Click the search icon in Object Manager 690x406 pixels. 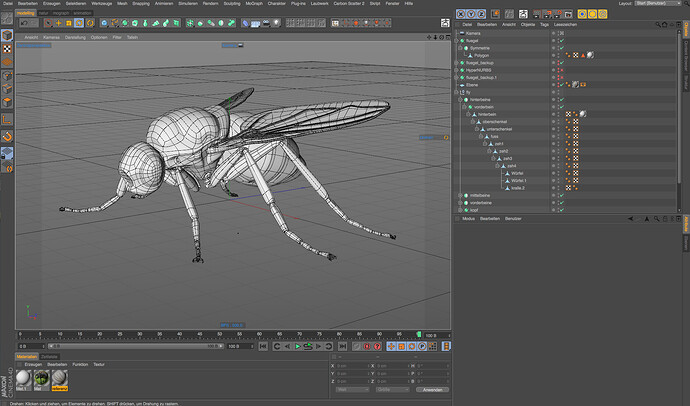[657, 25]
